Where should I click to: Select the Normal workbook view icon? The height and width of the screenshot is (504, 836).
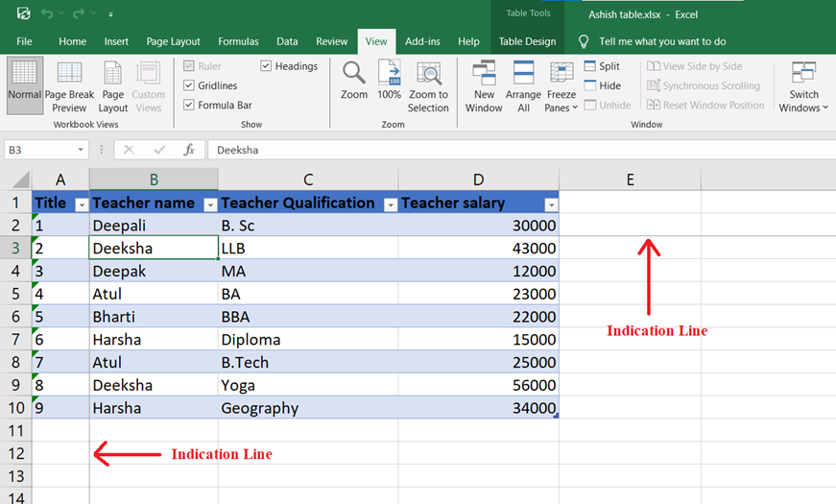pos(24,84)
